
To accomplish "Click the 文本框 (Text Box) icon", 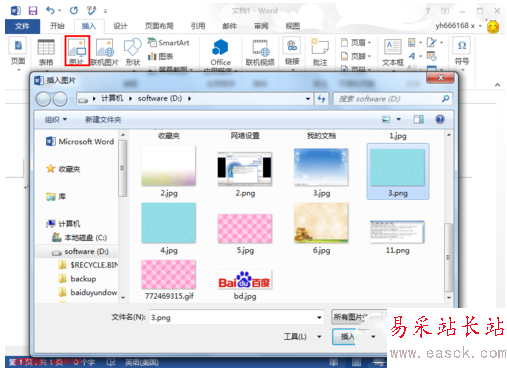I will [393, 52].
